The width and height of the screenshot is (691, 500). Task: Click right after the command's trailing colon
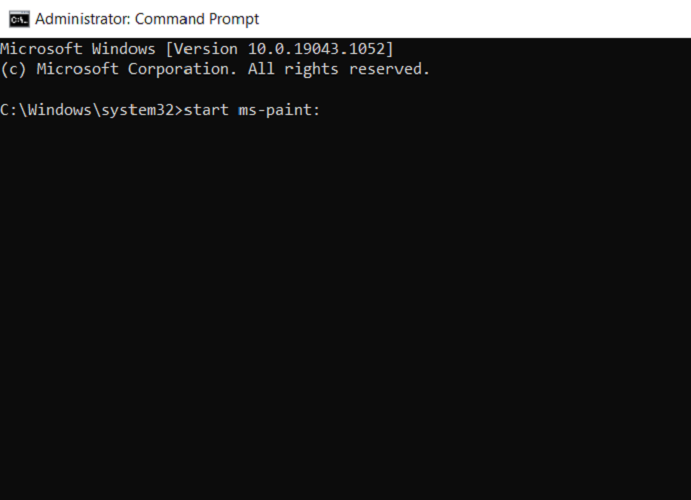coord(324,109)
